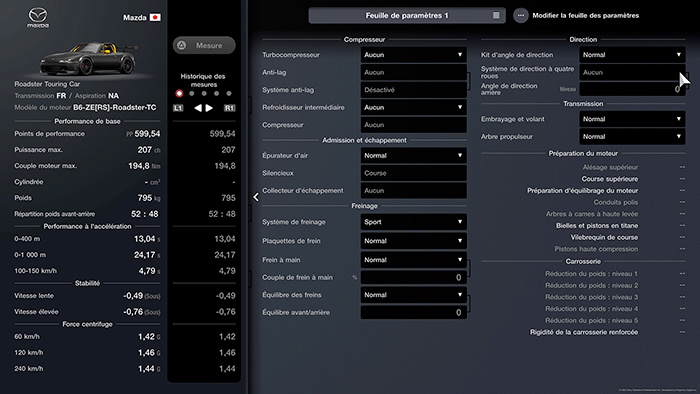
Task: Select the second history measurement dot
Action: tap(192, 94)
